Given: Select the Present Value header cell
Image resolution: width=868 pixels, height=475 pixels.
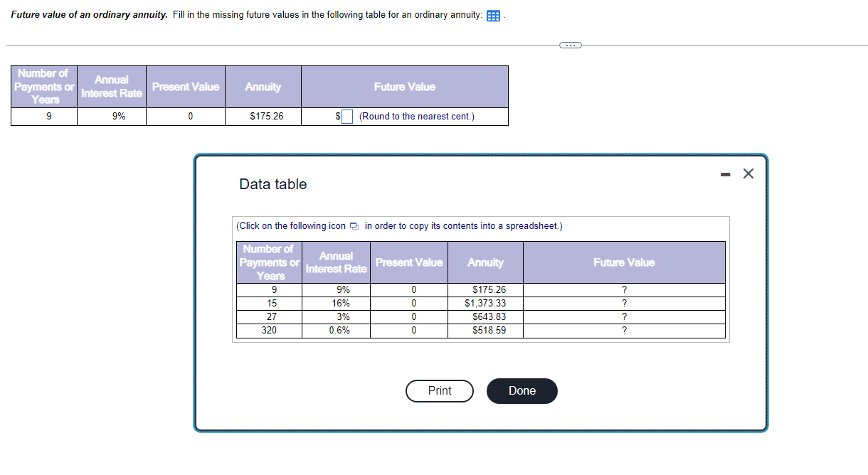Looking at the screenshot, I should click(x=409, y=262).
